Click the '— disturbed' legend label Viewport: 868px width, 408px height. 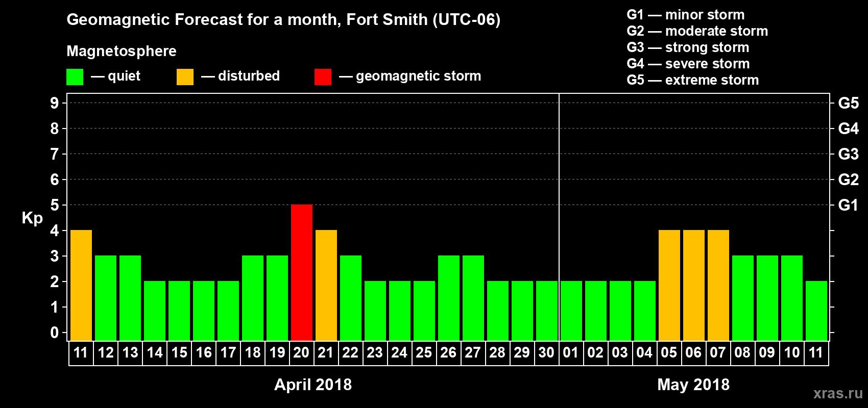point(240,76)
